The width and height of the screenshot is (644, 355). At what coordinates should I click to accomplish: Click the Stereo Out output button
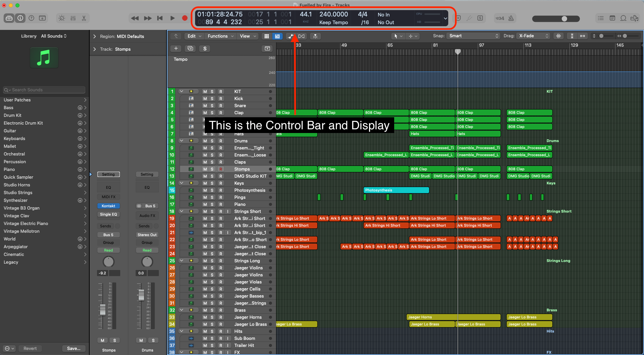(x=147, y=235)
